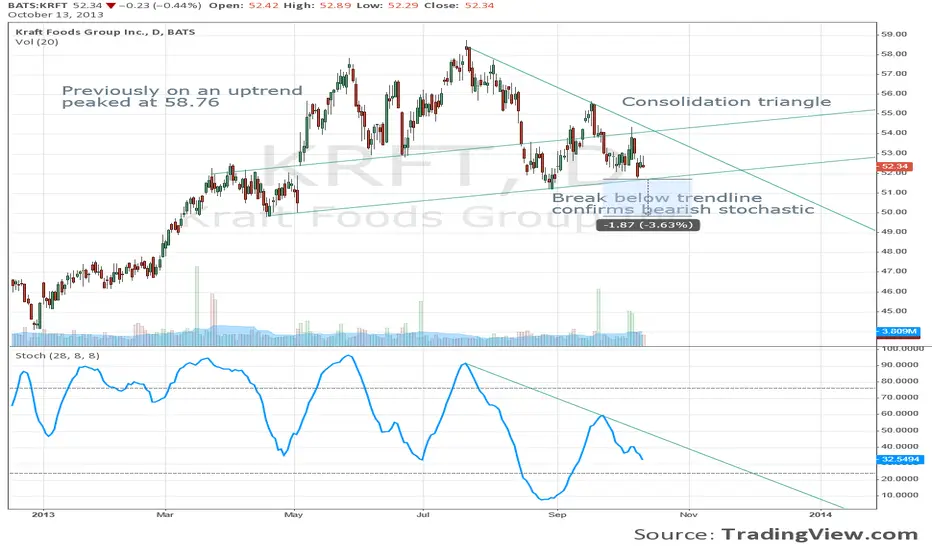Click the −0.23 (−0.44%) change value

tap(159, 5)
